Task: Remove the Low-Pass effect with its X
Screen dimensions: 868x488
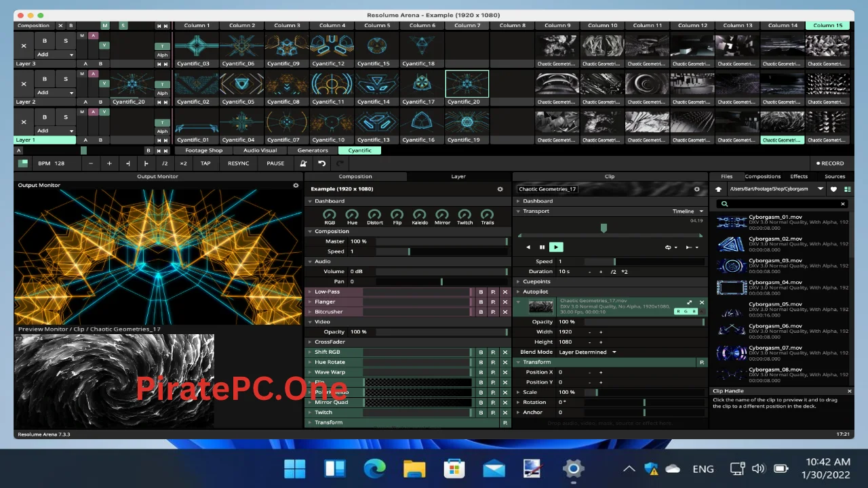Action: [505, 292]
